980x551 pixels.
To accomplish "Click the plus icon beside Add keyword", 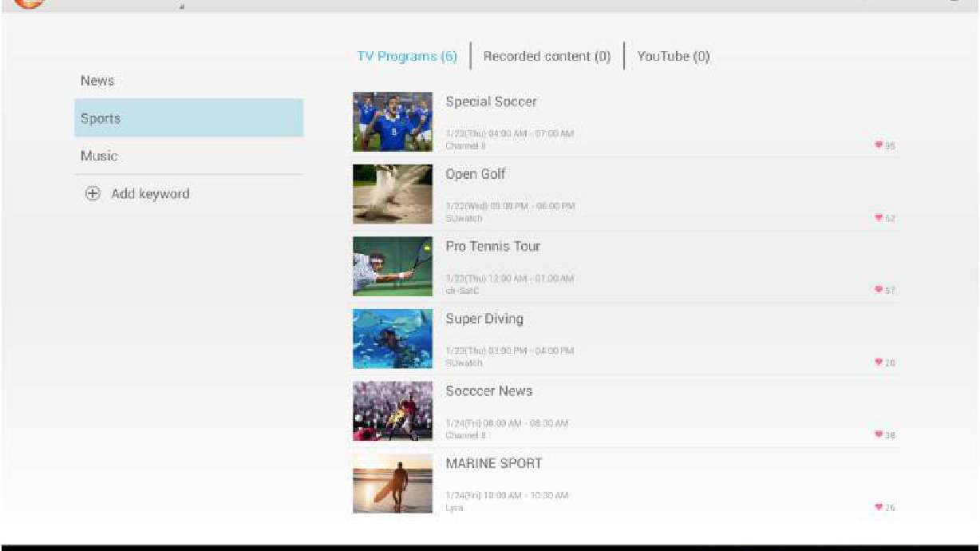I will [x=92, y=193].
